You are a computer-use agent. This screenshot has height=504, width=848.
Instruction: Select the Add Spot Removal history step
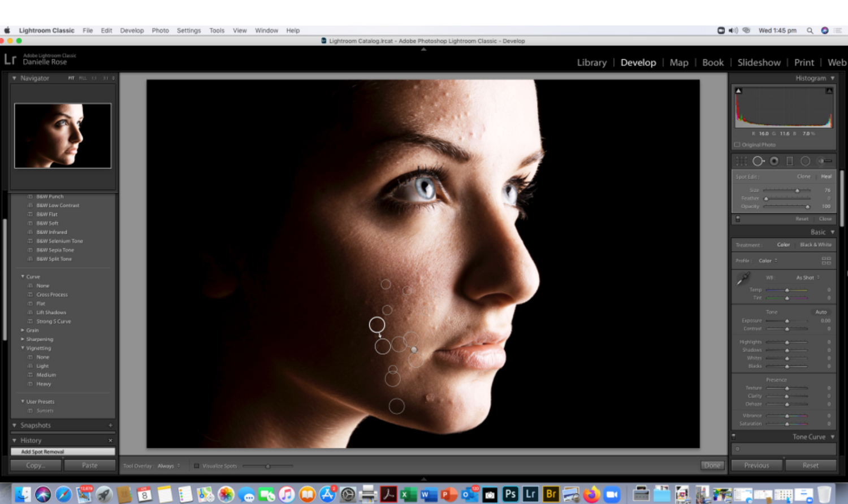(63, 451)
